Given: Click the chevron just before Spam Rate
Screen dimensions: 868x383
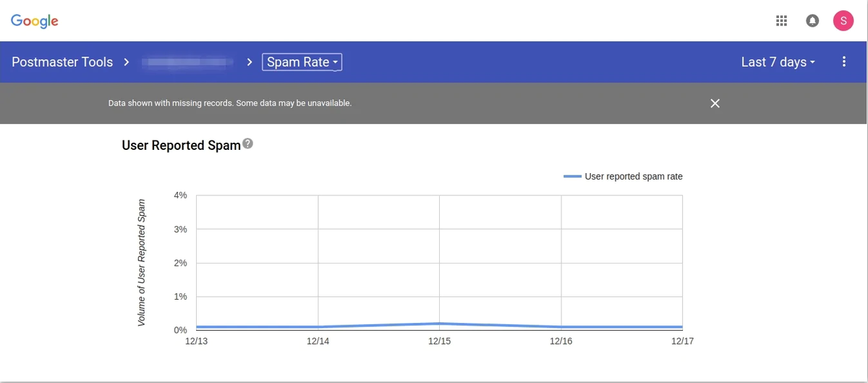Looking at the screenshot, I should (250, 62).
